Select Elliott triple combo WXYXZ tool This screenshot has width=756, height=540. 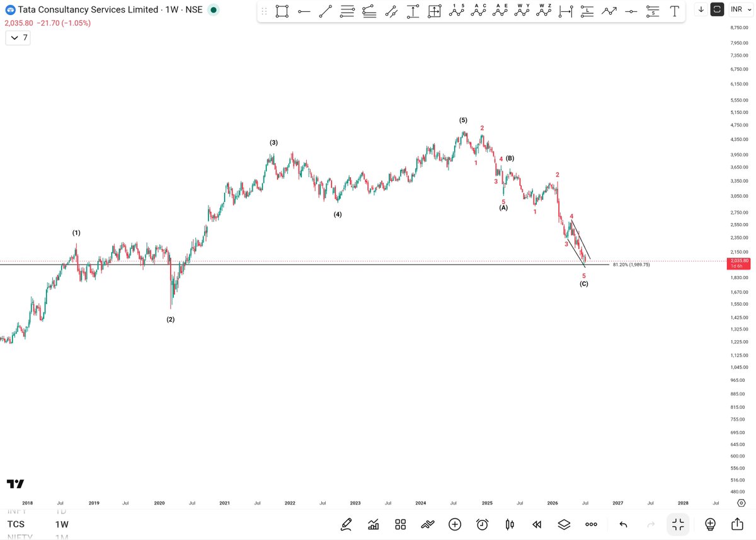point(544,11)
